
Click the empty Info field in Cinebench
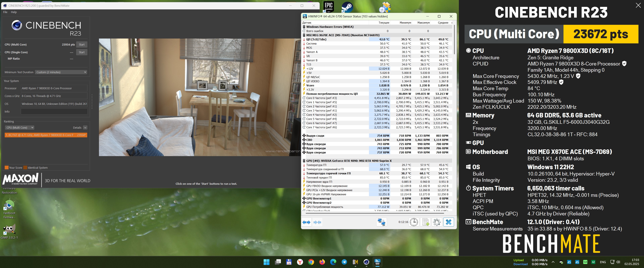coord(54,112)
